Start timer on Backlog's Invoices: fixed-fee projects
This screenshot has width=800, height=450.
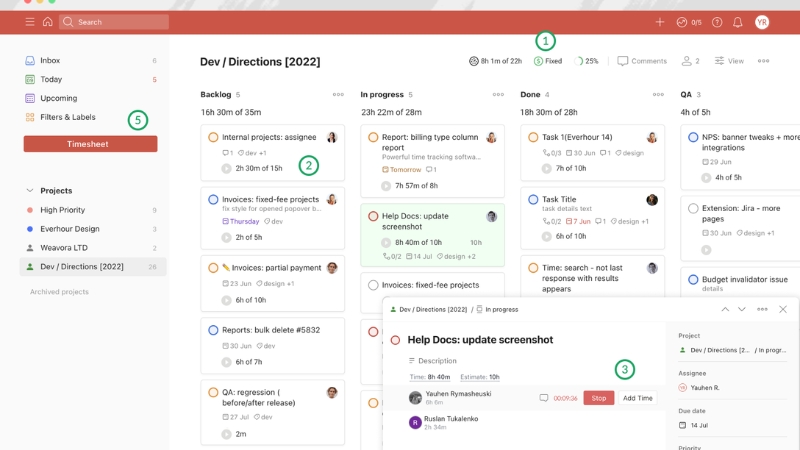227,237
